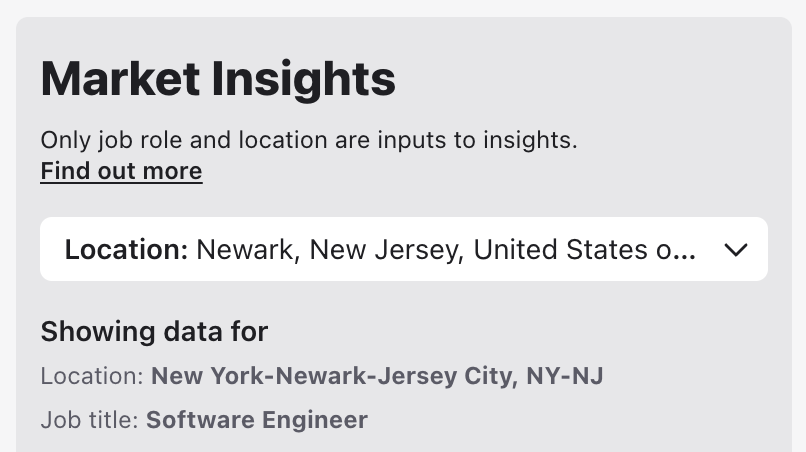Click 'New York-Newark-Jersey City, NY-NJ' location value
The width and height of the screenshot is (806, 452).
pyautogui.click(x=377, y=377)
